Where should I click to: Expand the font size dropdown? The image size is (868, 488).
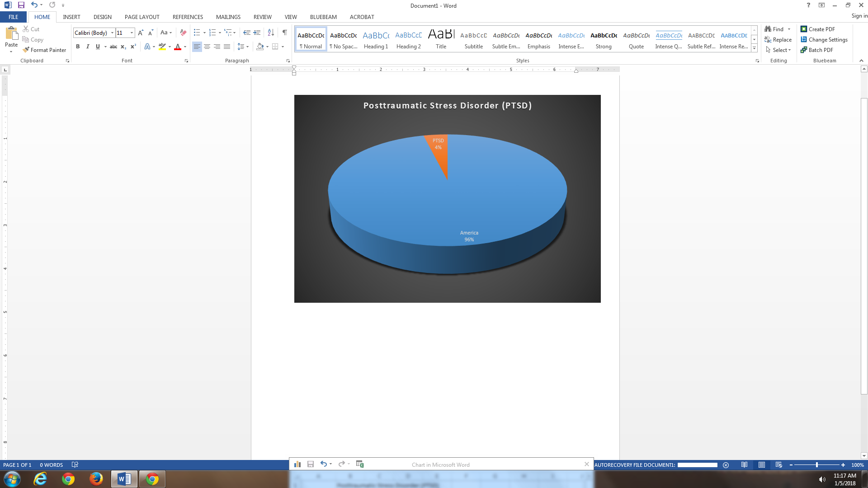132,33
